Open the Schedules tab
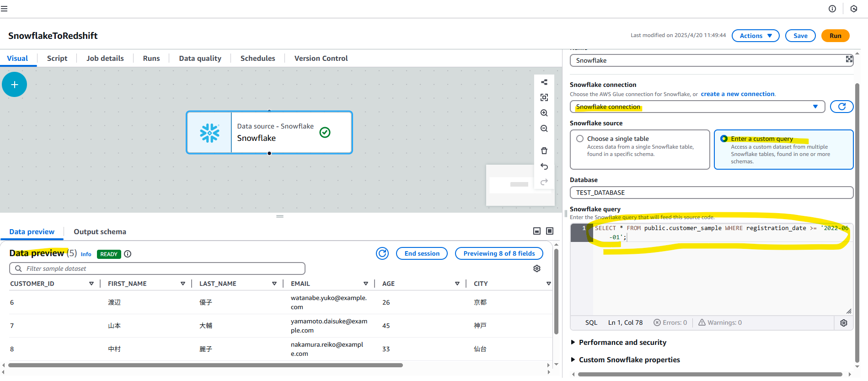This screenshot has width=868, height=381. click(x=258, y=58)
